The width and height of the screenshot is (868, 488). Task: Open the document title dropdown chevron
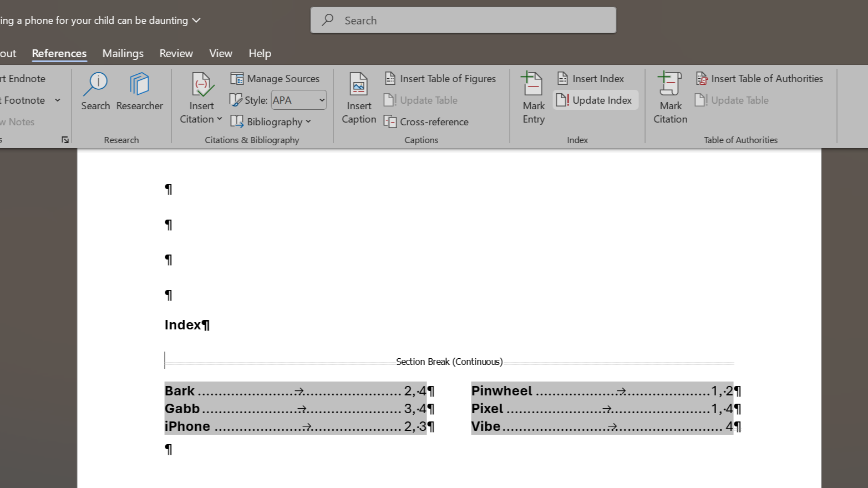point(196,21)
